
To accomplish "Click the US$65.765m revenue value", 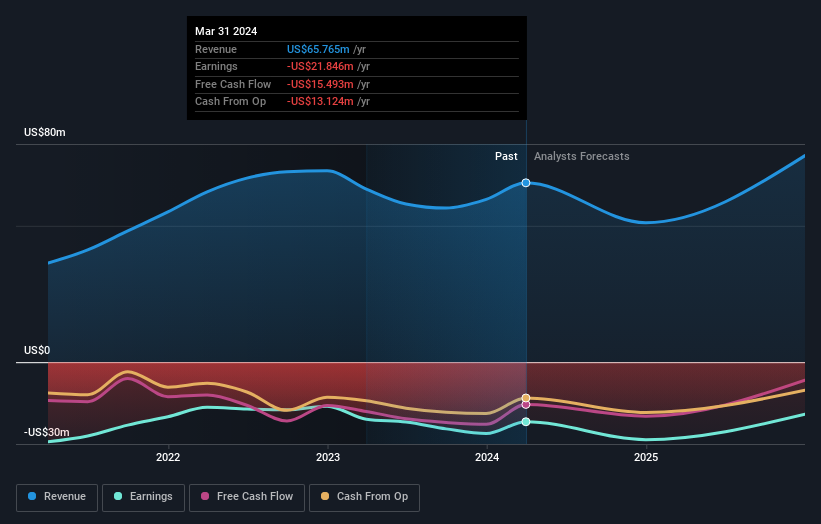I will click(318, 49).
